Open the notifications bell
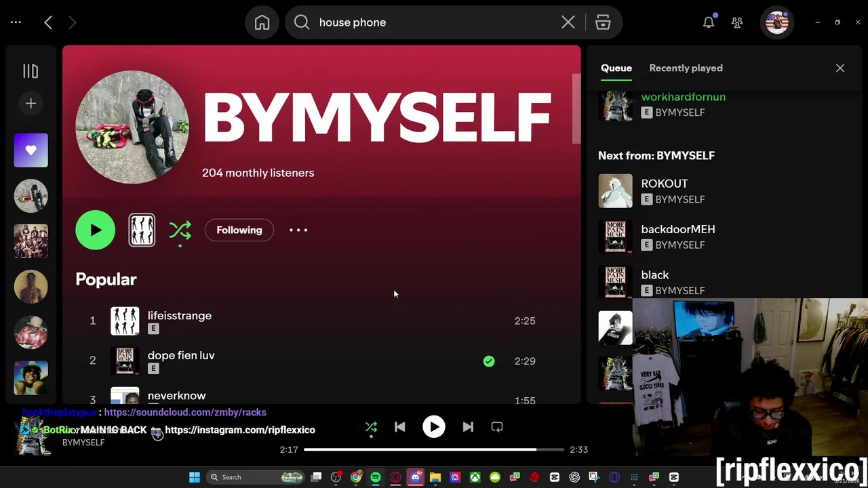The height and width of the screenshot is (488, 868). [x=709, y=22]
